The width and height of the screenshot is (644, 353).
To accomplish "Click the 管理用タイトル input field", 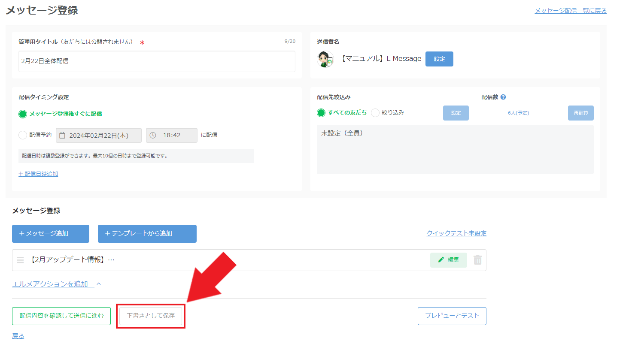I will 157,61.
